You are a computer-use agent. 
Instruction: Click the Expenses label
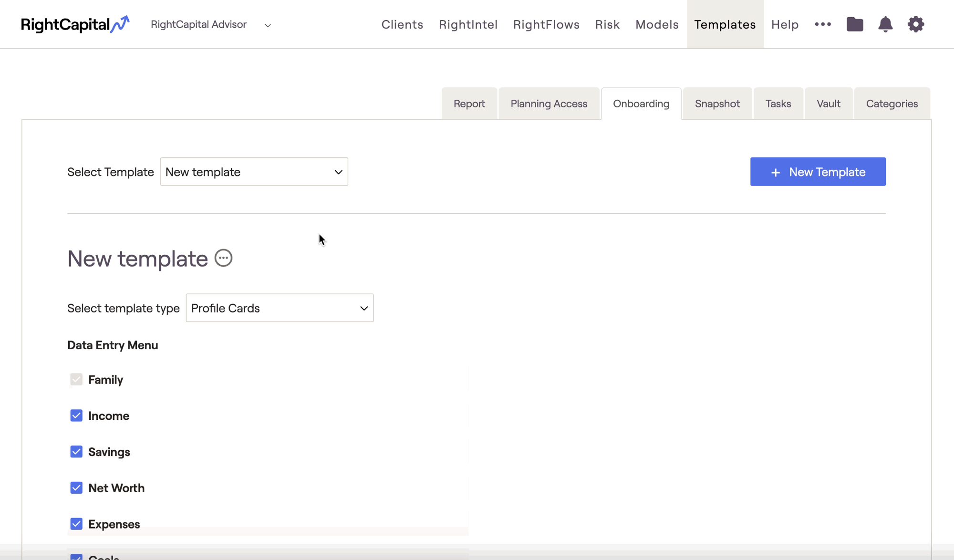pos(114,524)
